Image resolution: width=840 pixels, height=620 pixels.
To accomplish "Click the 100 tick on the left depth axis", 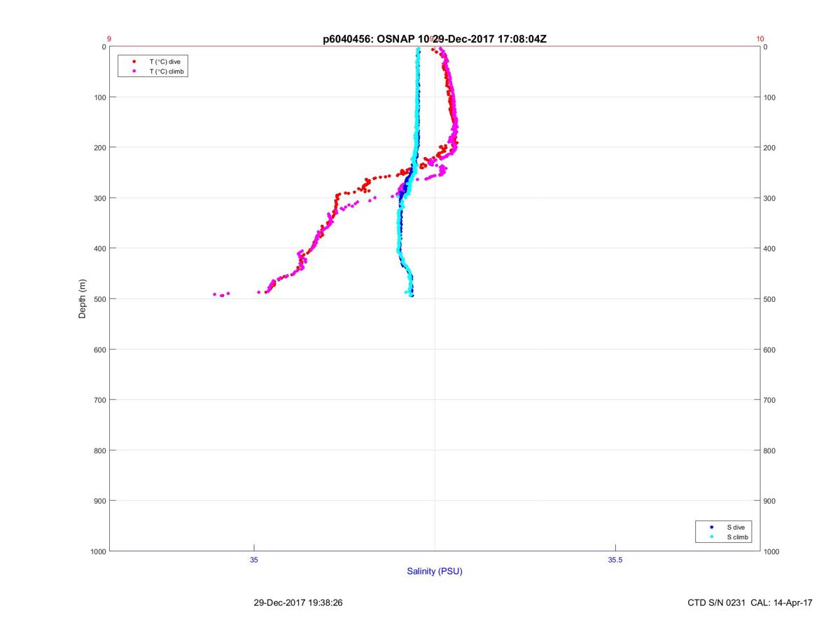I will pyautogui.click(x=99, y=97).
